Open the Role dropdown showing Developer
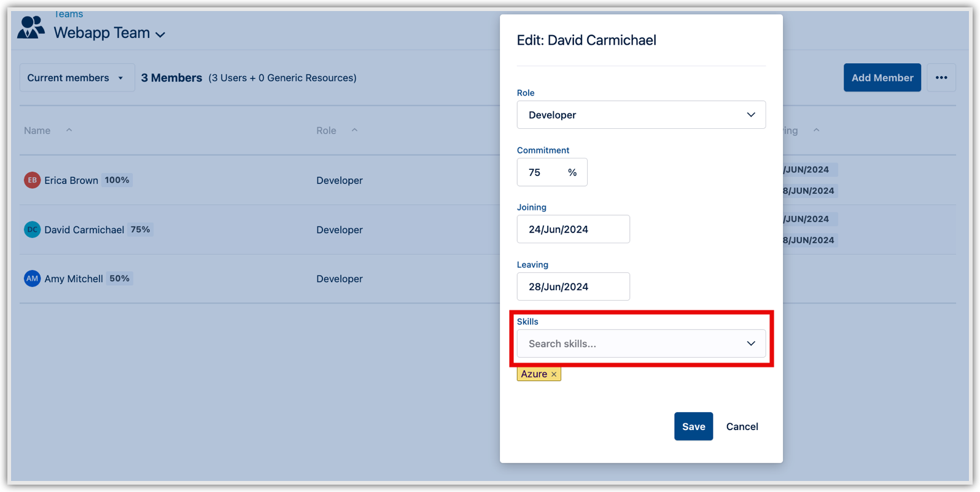The height and width of the screenshot is (492, 980). click(640, 115)
